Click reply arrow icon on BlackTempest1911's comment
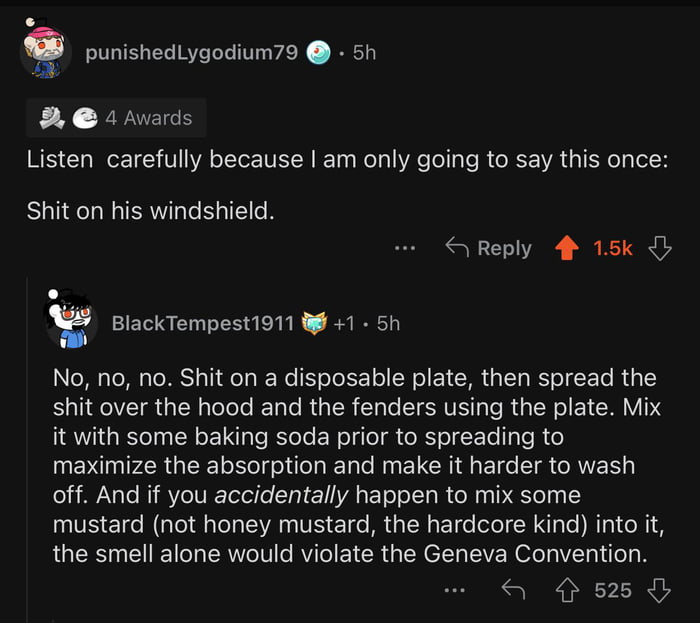This screenshot has width=700, height=623. coord(513,591)
